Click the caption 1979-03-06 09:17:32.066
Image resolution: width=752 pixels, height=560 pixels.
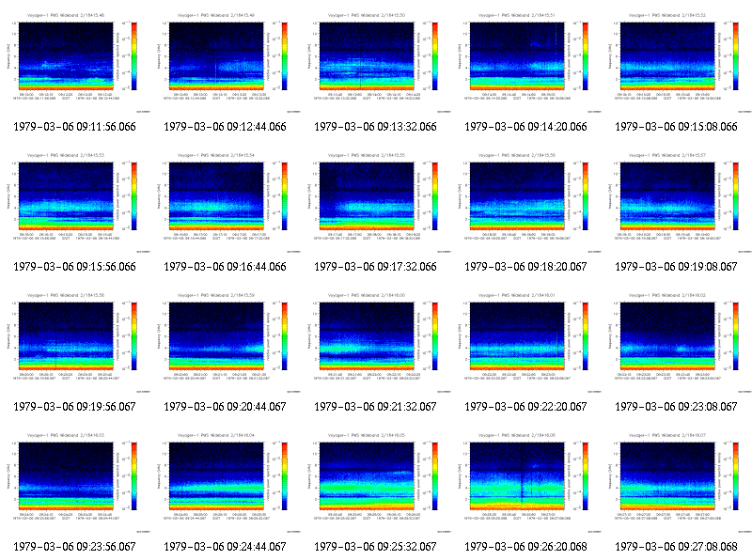375,267
